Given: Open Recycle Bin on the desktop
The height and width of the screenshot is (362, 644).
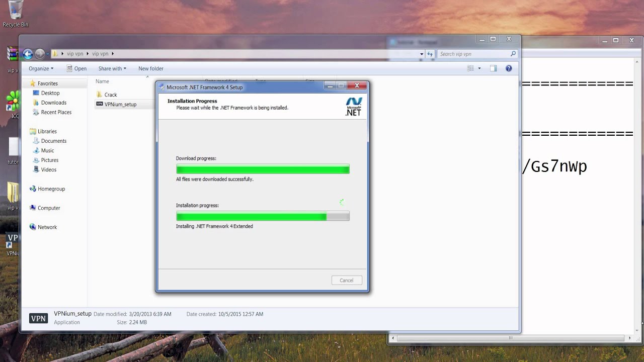Looking at the screenshot, I should [x=16, y=14].
